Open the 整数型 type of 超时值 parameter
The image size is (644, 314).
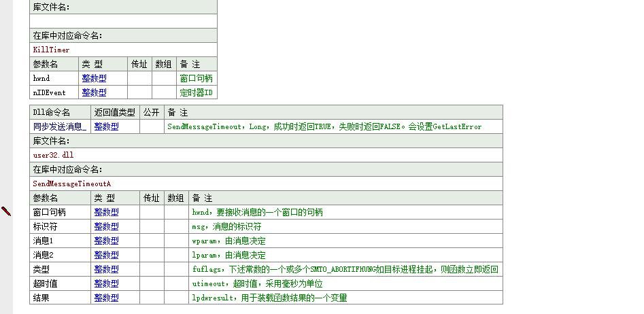point(106,283)
